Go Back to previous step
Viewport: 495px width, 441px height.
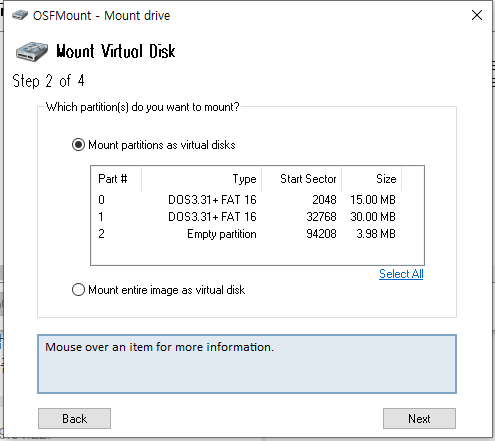pos(74,418)
